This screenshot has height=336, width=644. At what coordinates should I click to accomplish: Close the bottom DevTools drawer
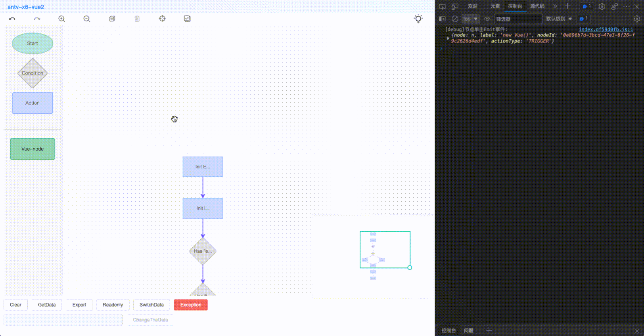click(637, 330)
